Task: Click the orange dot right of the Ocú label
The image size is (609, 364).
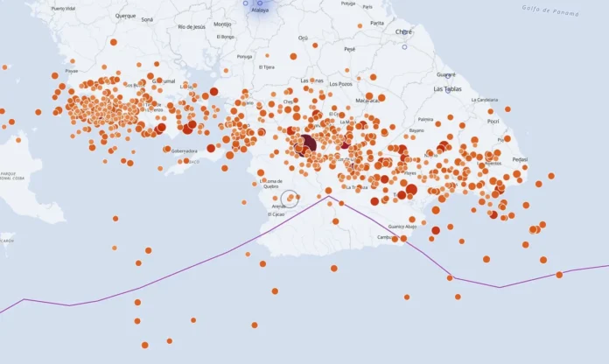Action: coord(315,45)
